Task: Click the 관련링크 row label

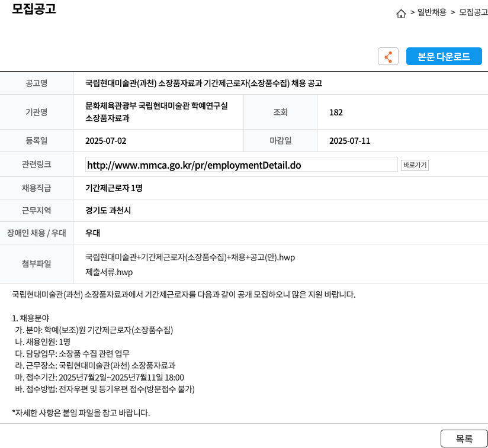Action: pyautogui.click(x=36, y=165)
